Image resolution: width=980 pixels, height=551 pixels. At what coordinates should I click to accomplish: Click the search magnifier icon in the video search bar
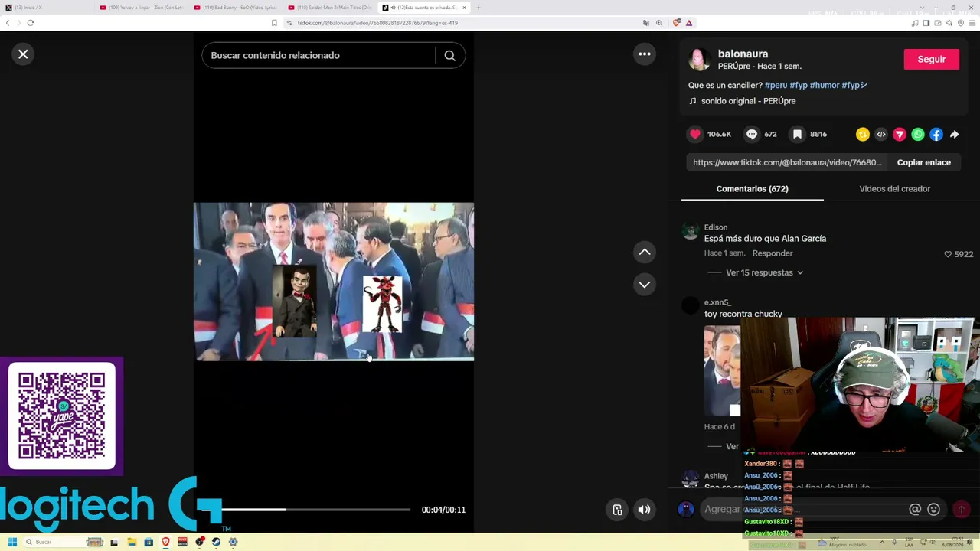coord(450,55)
